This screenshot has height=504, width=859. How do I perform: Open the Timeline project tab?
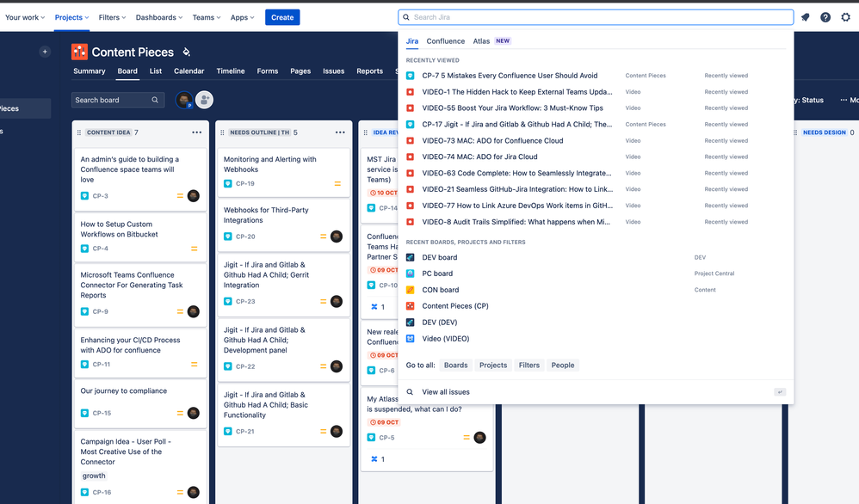coord(231,71)
